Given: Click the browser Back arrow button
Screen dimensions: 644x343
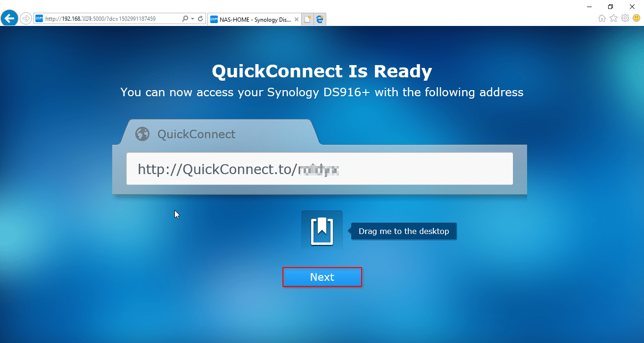Looking at the screenshot, I should (x=9, y=18).
